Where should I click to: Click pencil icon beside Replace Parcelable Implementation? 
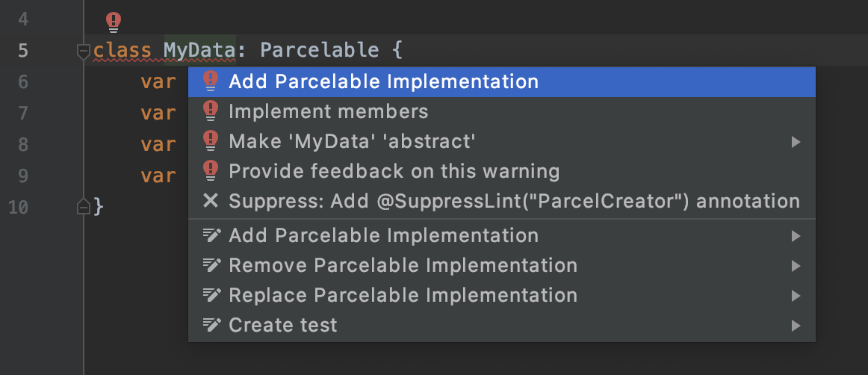point(211,295)
